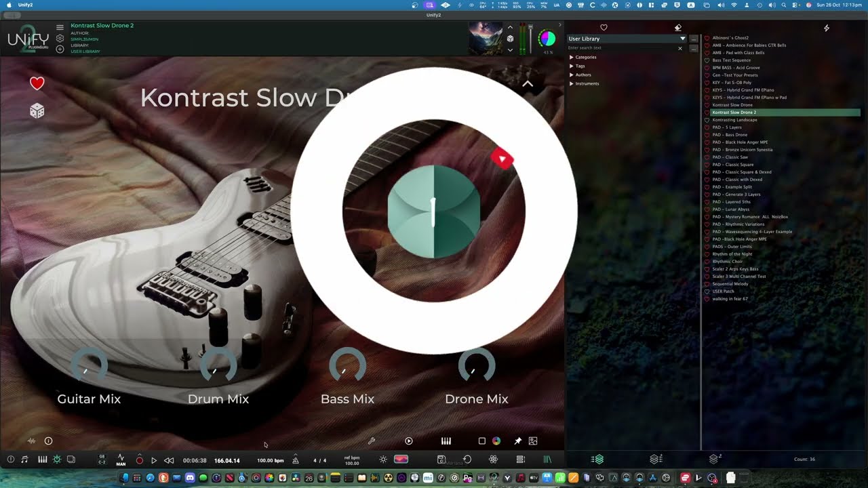Open the User Library dropdown
Image resolution: width=868 pixels, height=488 pixels.
click(627, 39)
